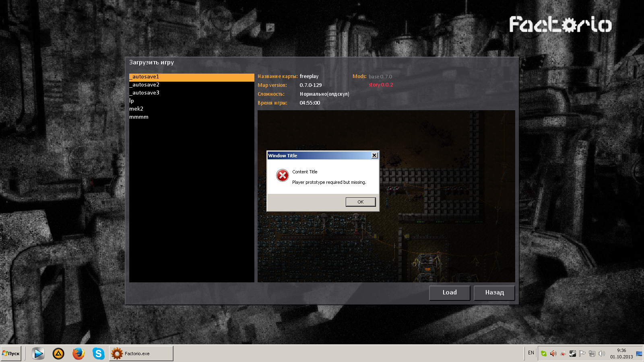Click the Show desktop button

pyautogui.click(x=639, y=354)
